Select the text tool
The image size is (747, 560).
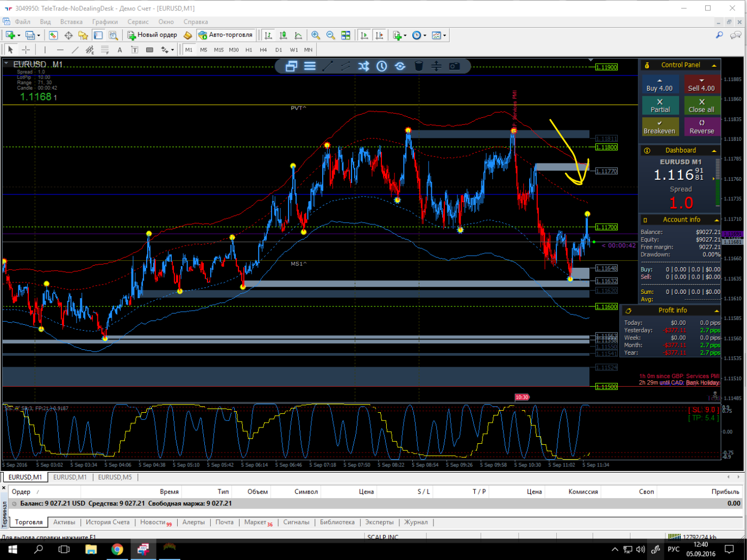coord(120,50)
